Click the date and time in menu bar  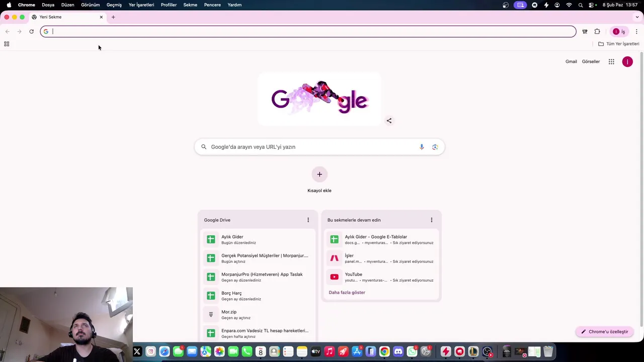tap(620, 5)
